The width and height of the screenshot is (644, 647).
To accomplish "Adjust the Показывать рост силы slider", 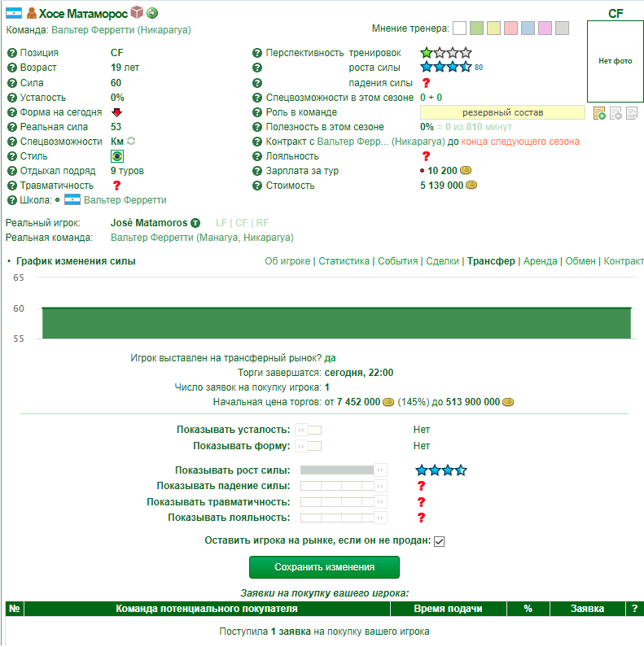I will click(344, 470).
